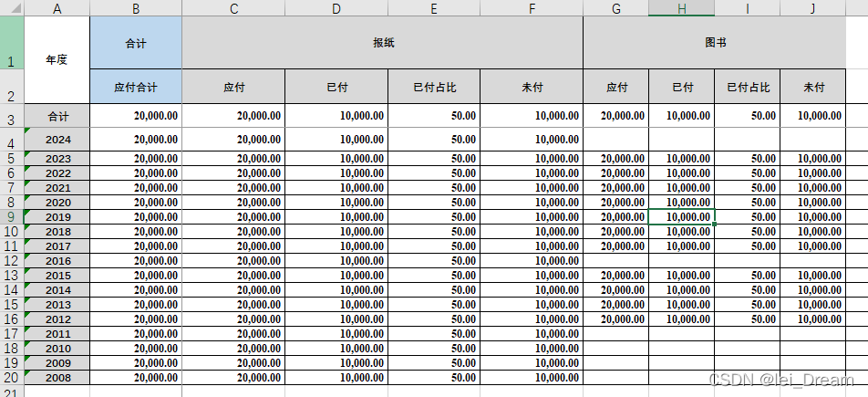Select the 2008 year cell
This screenshot has height=397, width=868.
click(x=57, y=378)
